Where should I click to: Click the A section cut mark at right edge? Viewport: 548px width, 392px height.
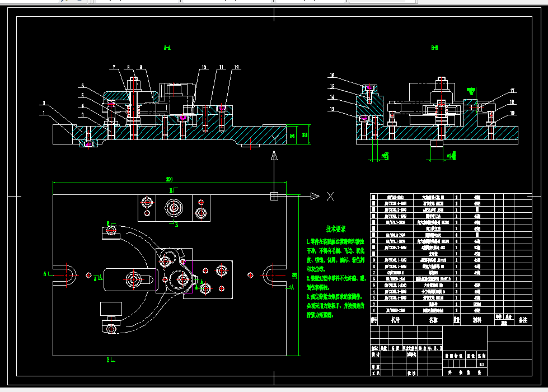click(x=291, y=287)
